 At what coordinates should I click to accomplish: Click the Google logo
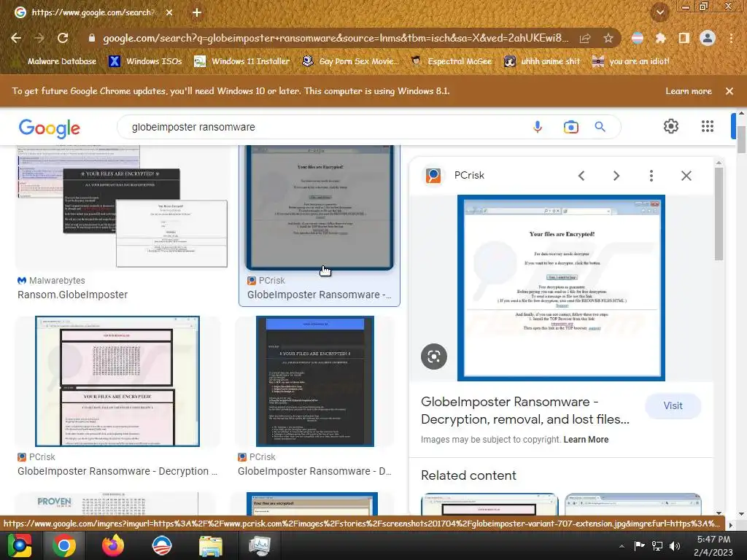50,128
